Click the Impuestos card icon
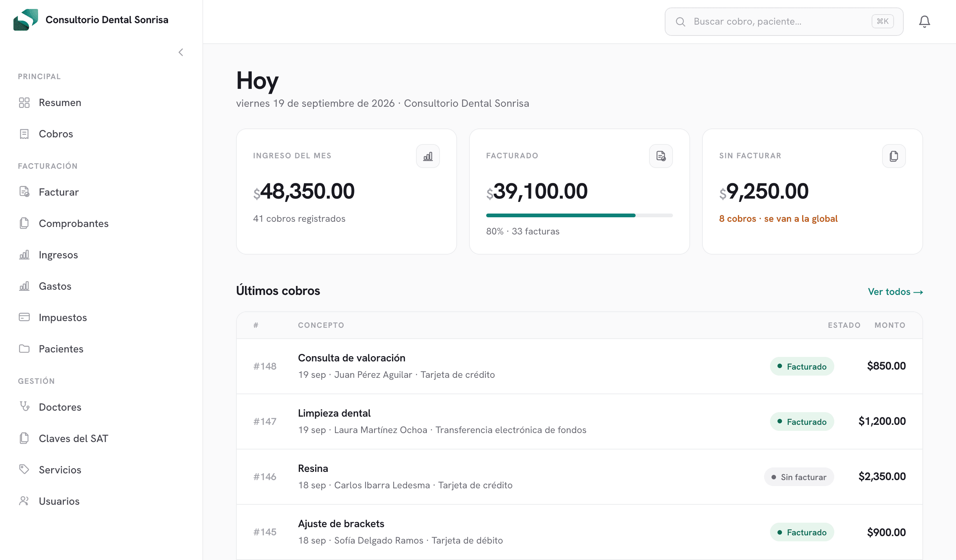Viewport: 956px width, 560px height. (x=24, y=317)
